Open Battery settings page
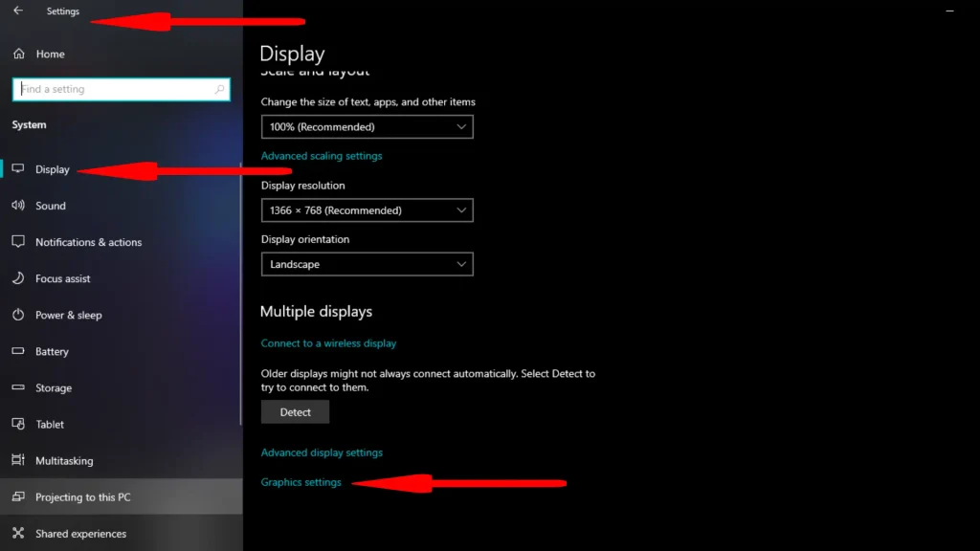This screenshot has height=551, width=980. [x=122, y=351]
